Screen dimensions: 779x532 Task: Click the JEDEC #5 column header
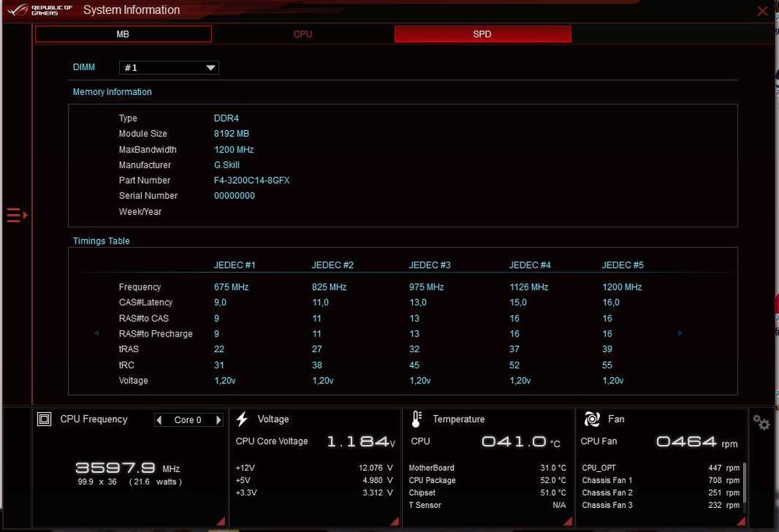click(x=622, y=266)
